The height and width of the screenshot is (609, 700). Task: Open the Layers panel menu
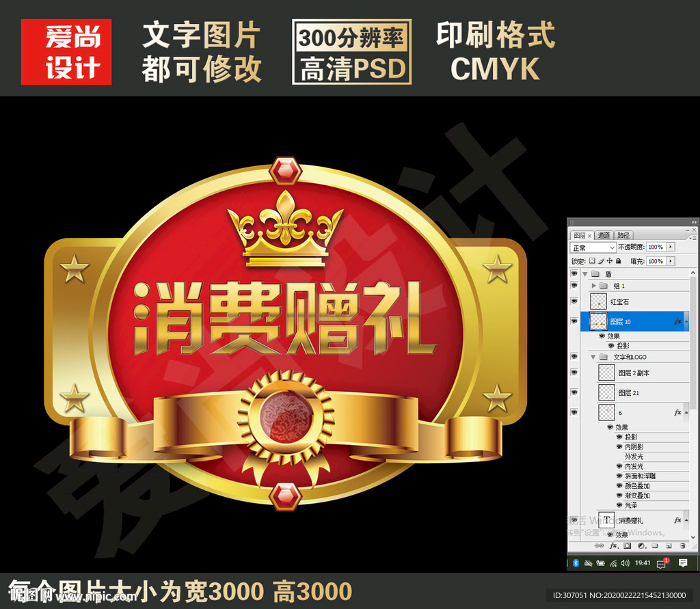pyautogui.click(x=692, y=237)
